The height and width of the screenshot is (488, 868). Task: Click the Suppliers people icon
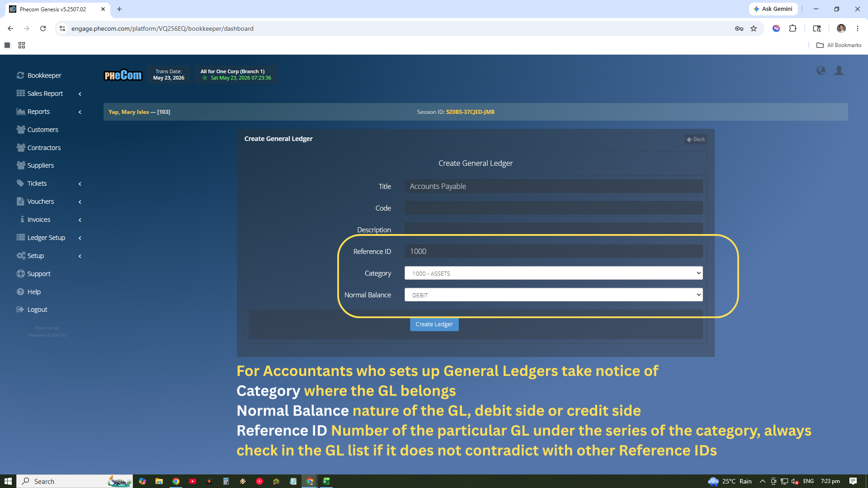(x=21, y=165)
